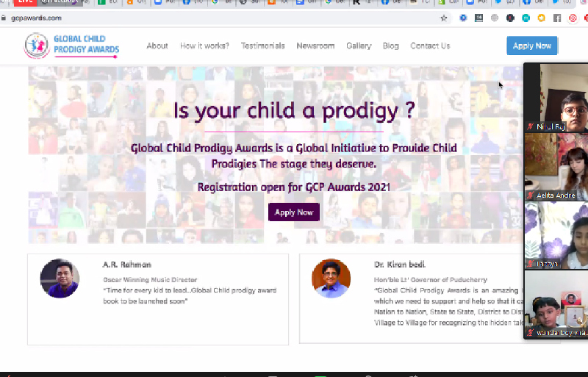Click the dark square extension icon
The height and width of the screenshot is (377, 588).
pyautogui.click(x=479, y=18)
